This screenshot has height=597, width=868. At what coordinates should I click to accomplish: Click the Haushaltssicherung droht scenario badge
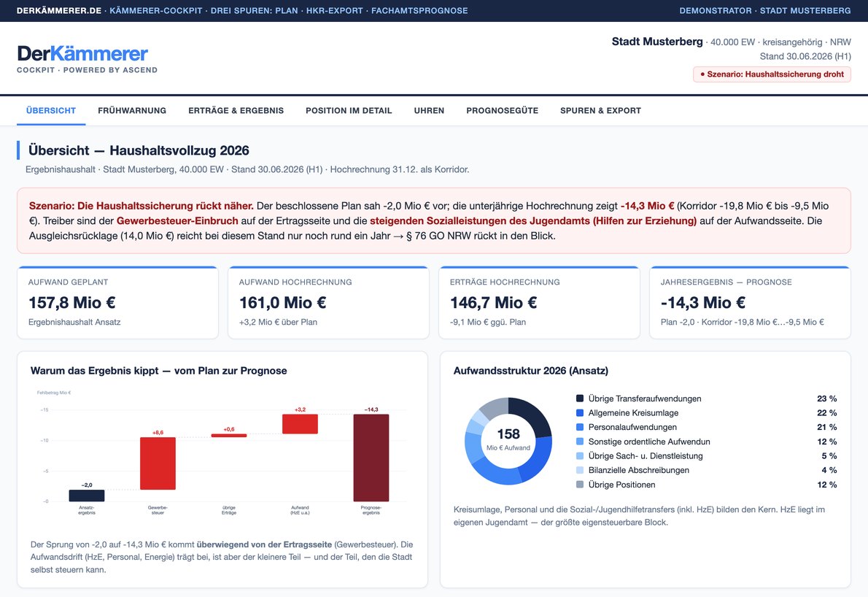pos(772,74)
